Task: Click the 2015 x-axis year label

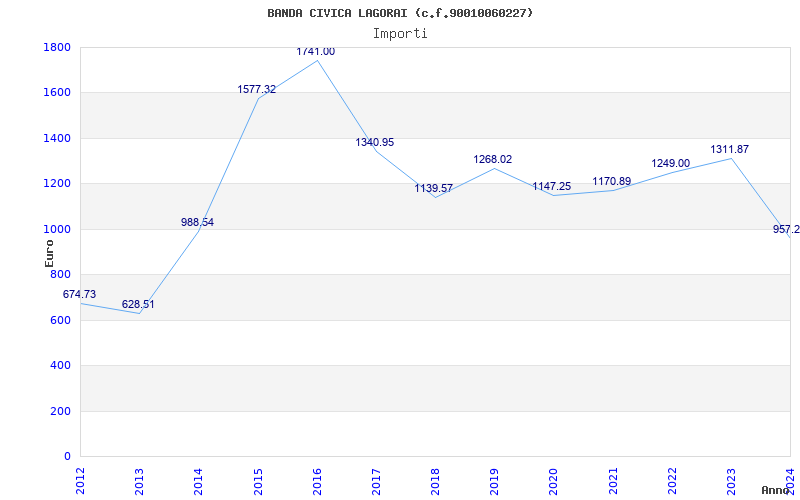Action: [258, 482]
